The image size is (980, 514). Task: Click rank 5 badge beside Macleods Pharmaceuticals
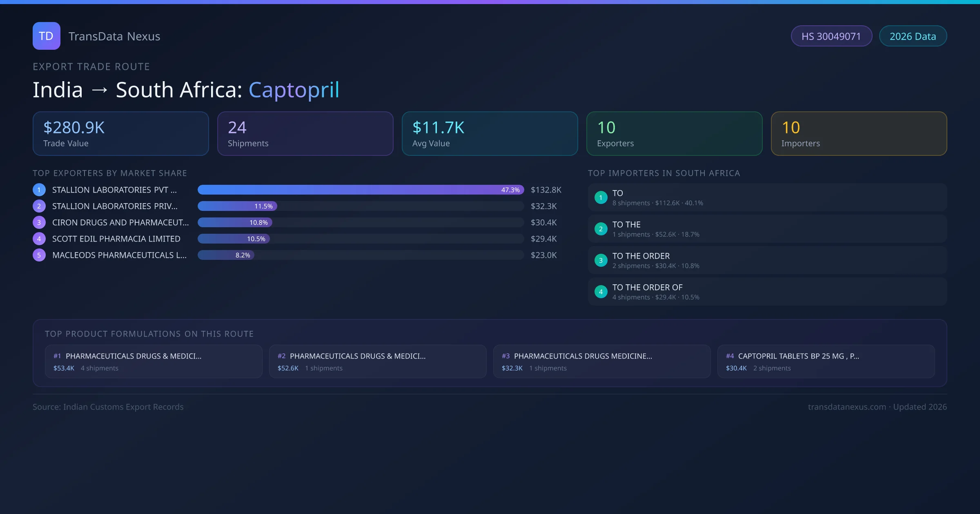point(39,255)
